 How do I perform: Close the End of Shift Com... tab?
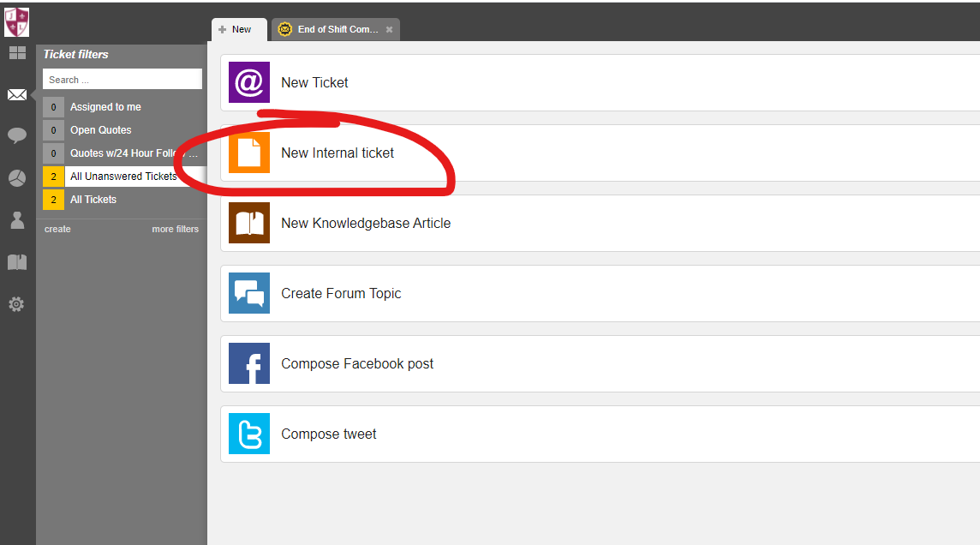(390, 29)
